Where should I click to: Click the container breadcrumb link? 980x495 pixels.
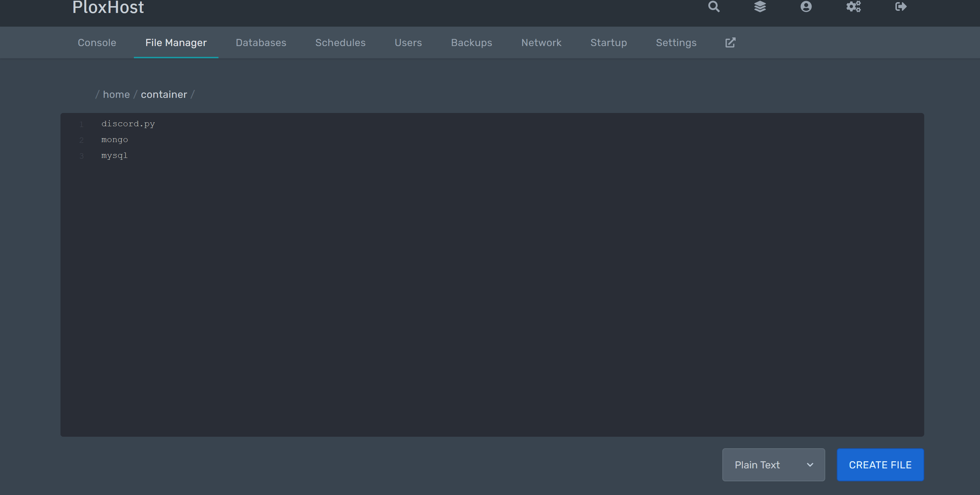164,94
